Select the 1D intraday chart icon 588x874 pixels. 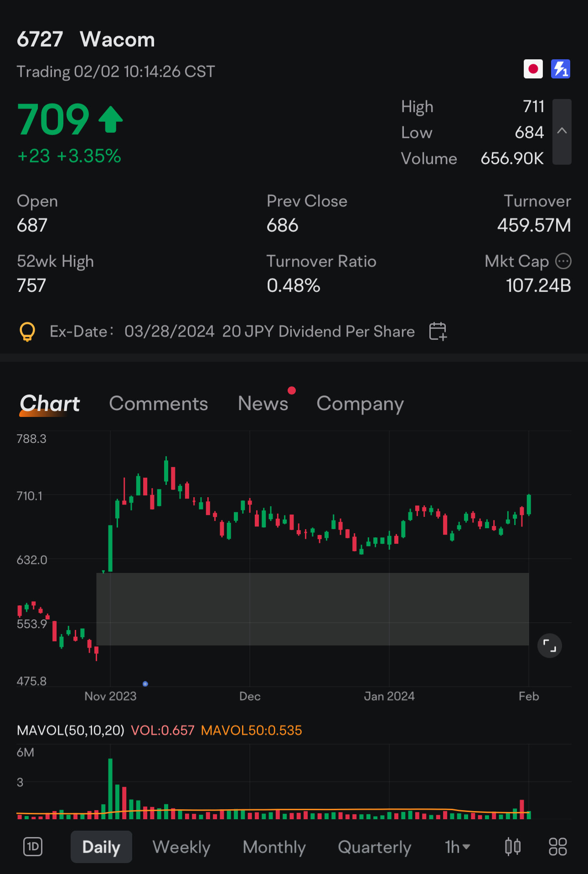[x=33, y=847]
